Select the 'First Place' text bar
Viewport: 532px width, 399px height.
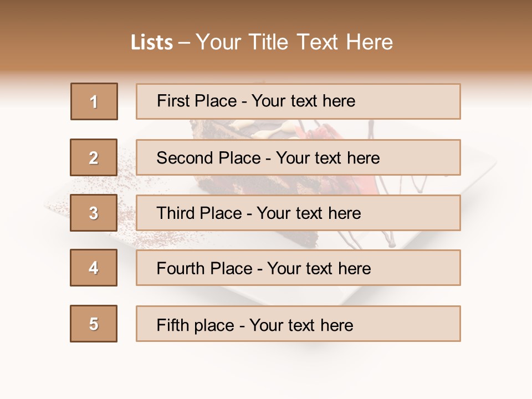coord(298,101)
